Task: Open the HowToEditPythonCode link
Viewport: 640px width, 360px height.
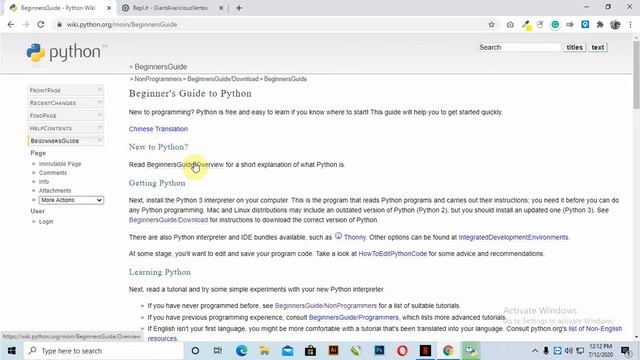Action: click(393, 253)
